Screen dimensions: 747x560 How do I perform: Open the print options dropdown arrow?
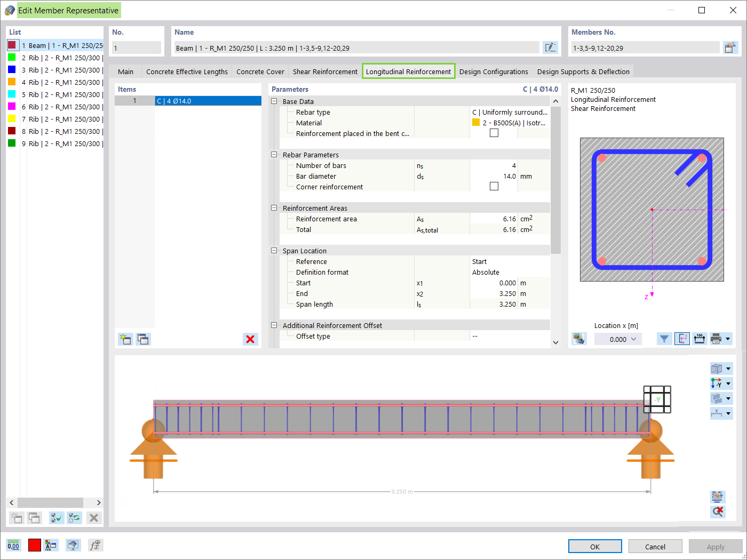click(728, 339)
